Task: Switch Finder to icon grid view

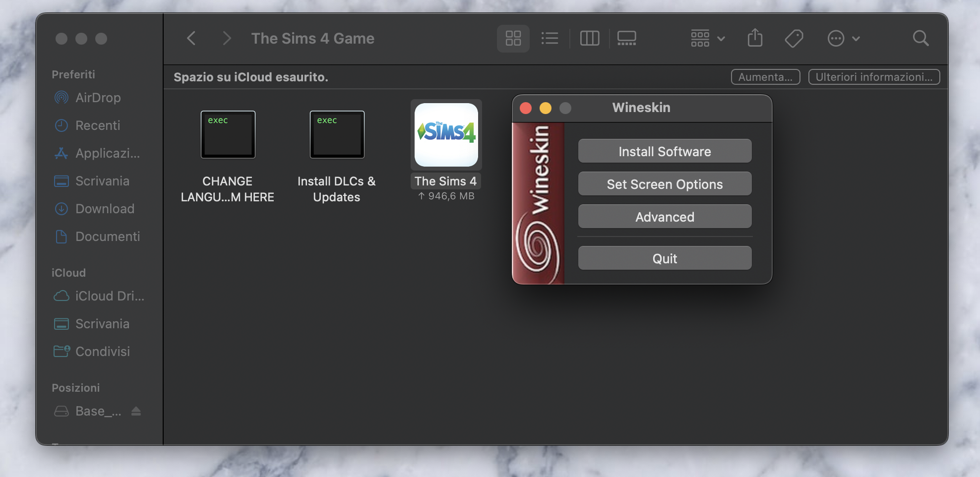Action: tap(513, 38)
